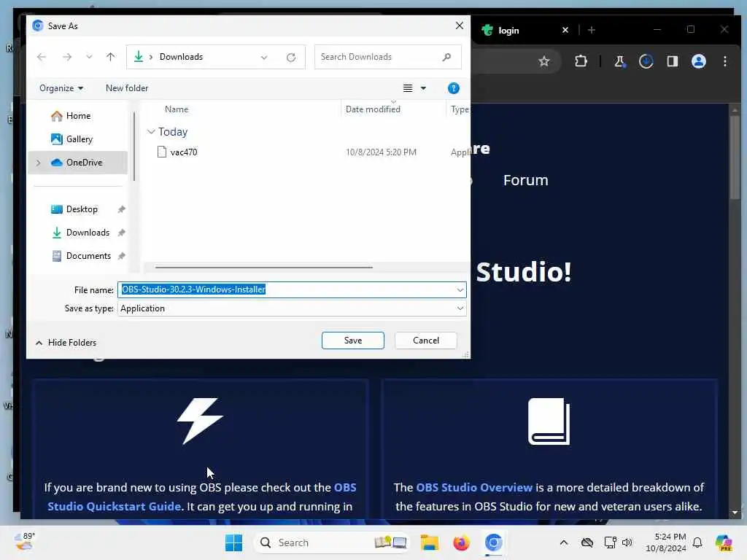
Task: Open Windows Start menu
Action: click(x=233, y=542)
